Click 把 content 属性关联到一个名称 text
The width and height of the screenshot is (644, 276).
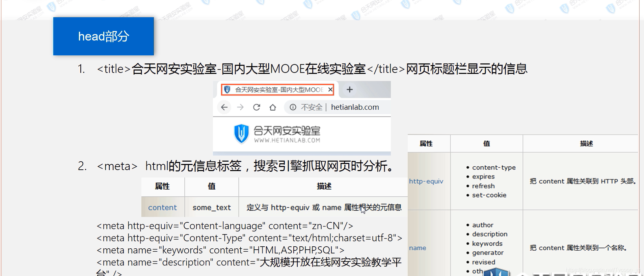click(578, 248)
